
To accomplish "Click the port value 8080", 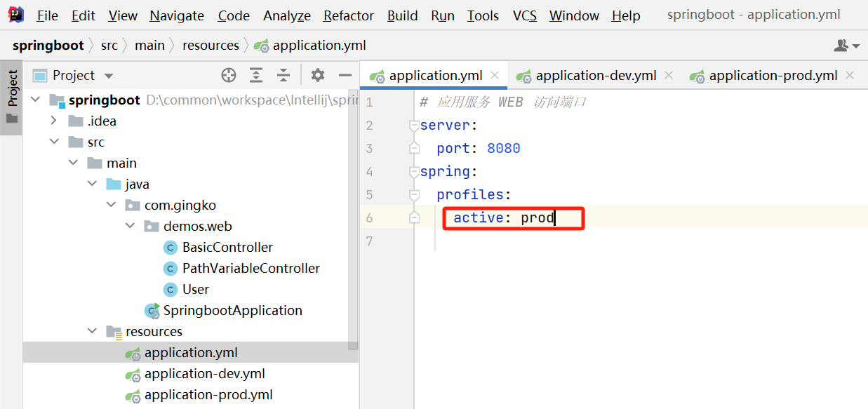I will click(504, 149).
